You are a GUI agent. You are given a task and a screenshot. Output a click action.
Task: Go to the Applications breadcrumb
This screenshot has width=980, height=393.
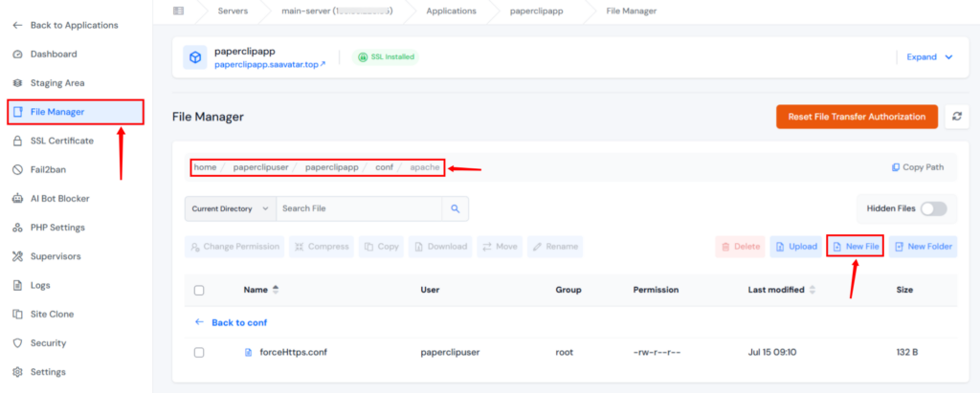[451, 11]
